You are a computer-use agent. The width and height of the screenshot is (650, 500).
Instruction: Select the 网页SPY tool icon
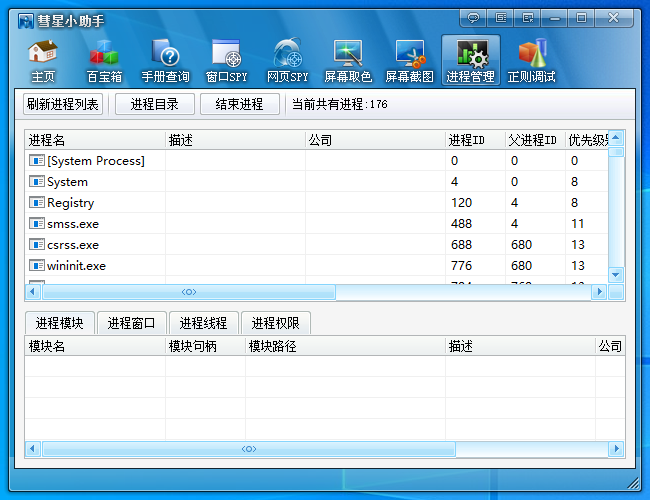coord(287,61)
